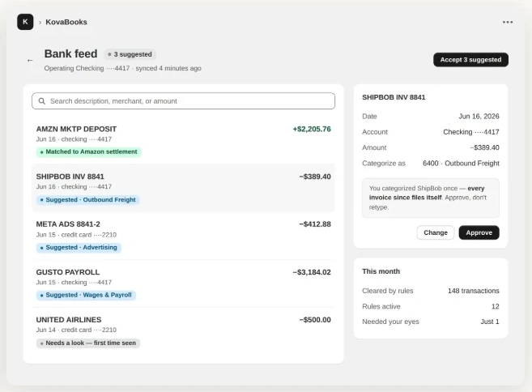Select the GUSTO PAYROLL transaction
This screenshot has height=392, width=532.
coord(183,283)
